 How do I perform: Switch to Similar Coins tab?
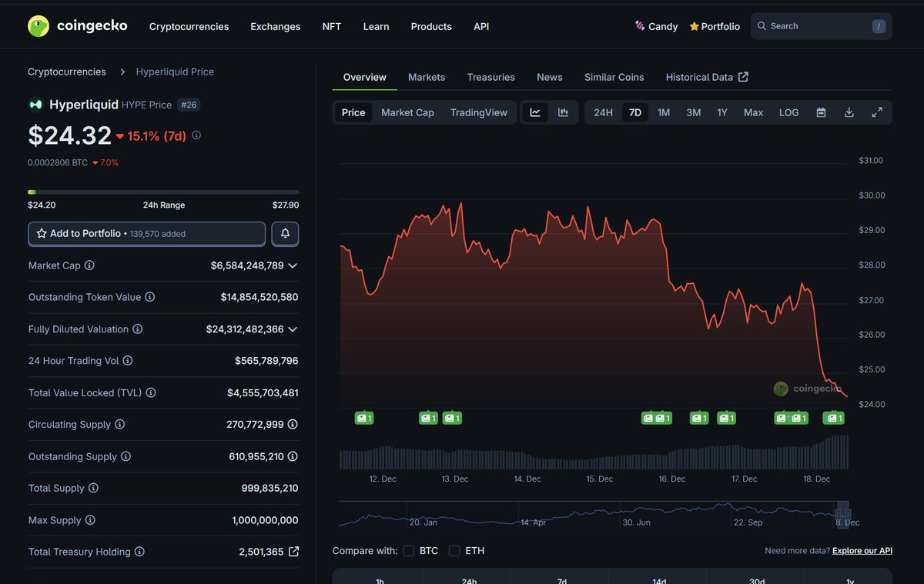point(614,77)
